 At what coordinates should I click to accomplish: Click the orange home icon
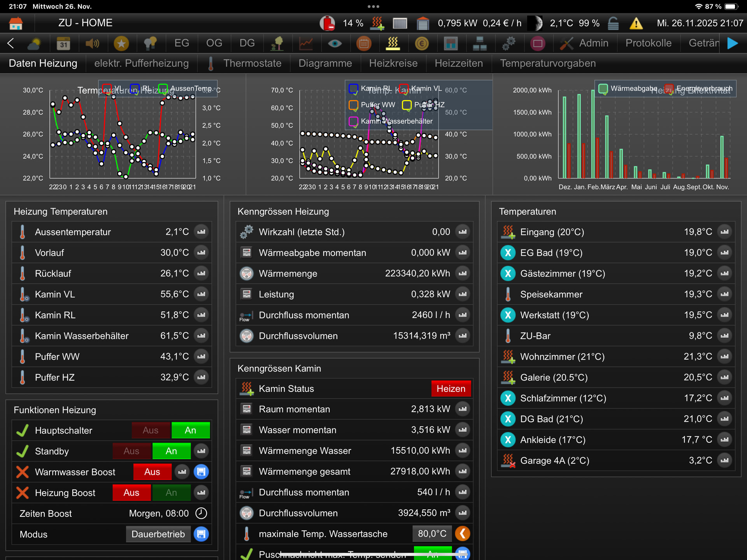point(16,23)
